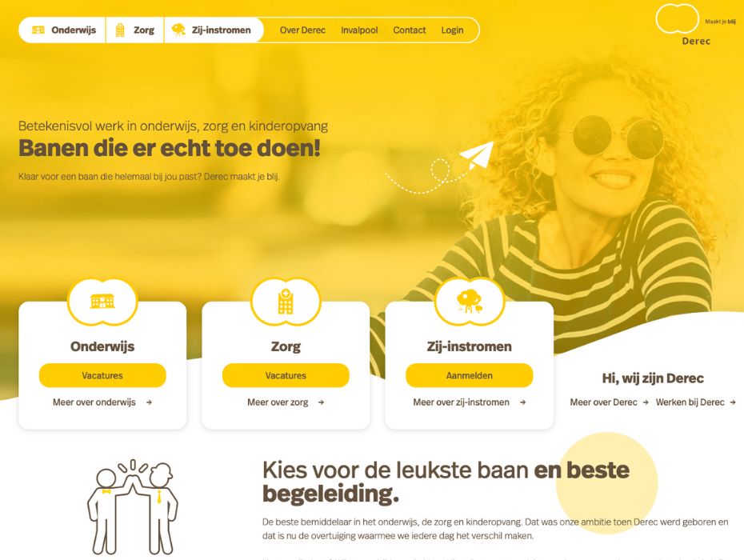Open the Invalpool menu item

[359, 30]
